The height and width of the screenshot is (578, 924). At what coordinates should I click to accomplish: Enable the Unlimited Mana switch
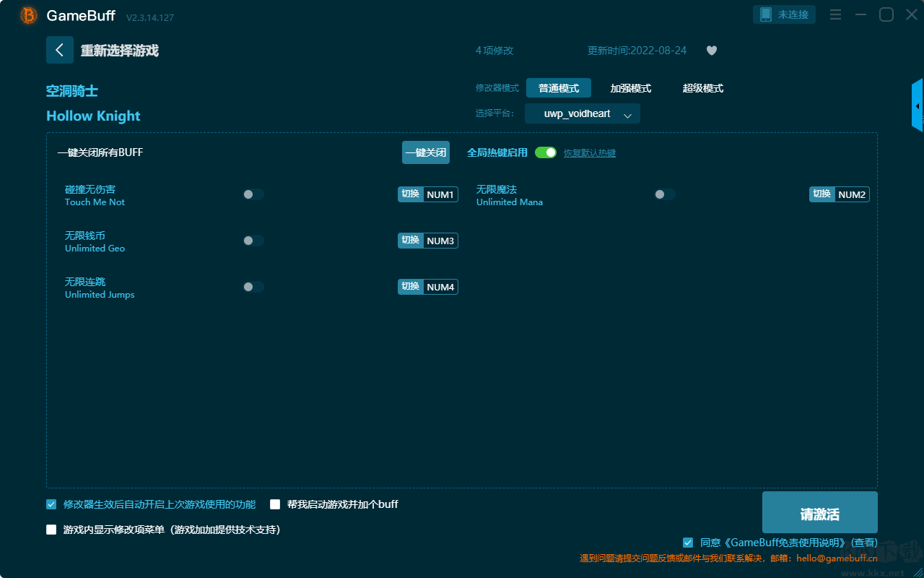coord(665,194)
